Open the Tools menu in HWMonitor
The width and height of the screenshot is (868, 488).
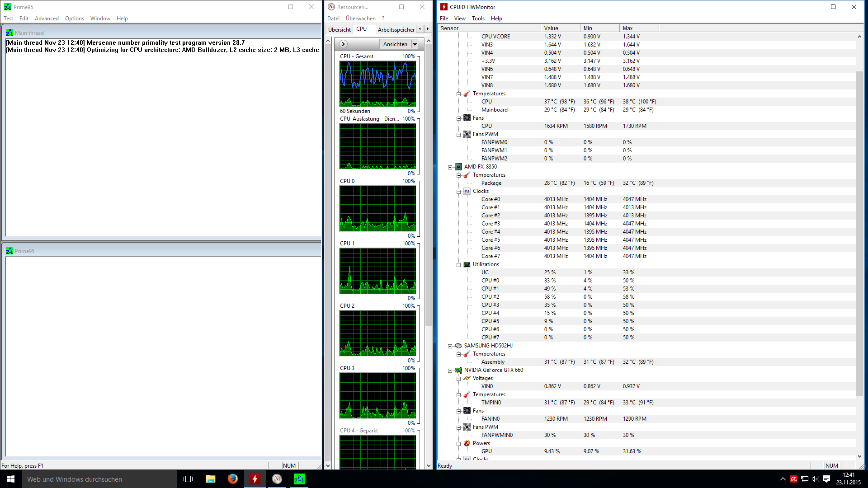(478, 19)
